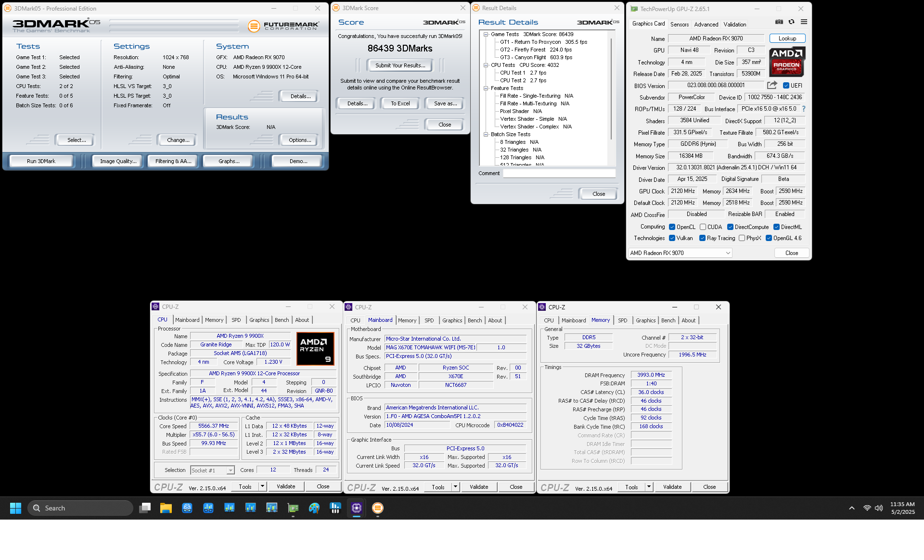The width and height of the screenshot is (924, 560).
Task: Click the HWBOT bars icon in taskbar
Action: coord(335,508)
